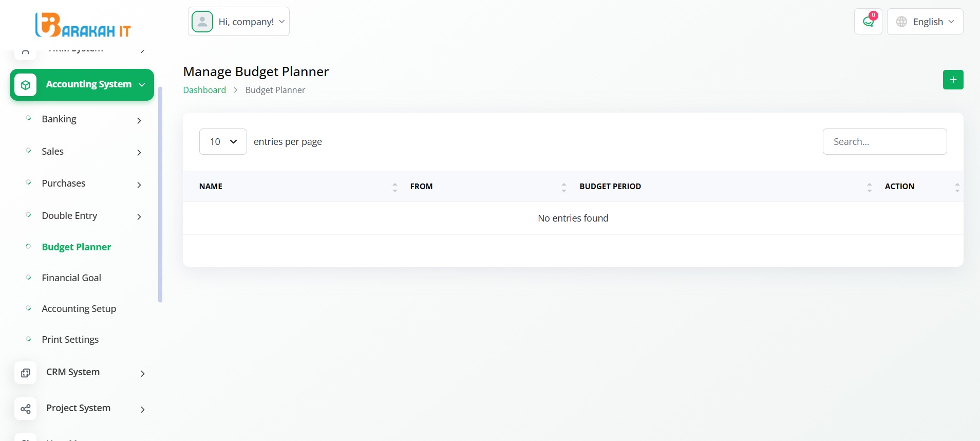Sort table by Name column arrows

tap(394, 187)
